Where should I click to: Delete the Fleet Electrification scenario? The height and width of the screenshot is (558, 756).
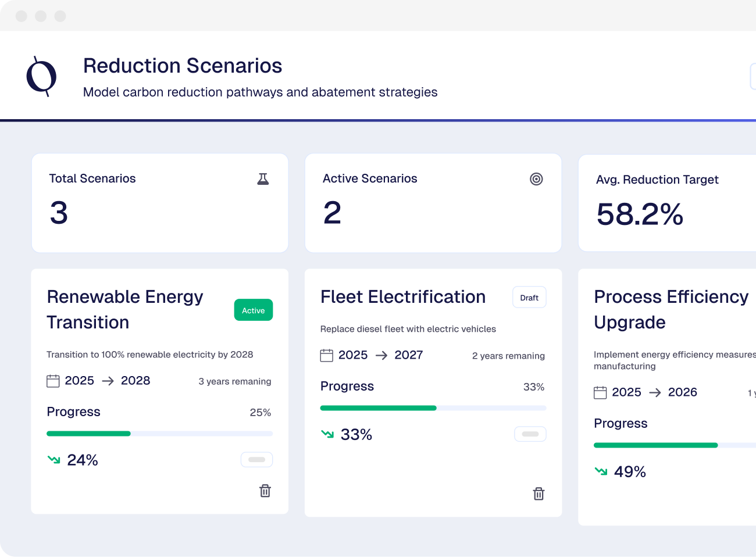coord(539,493)
